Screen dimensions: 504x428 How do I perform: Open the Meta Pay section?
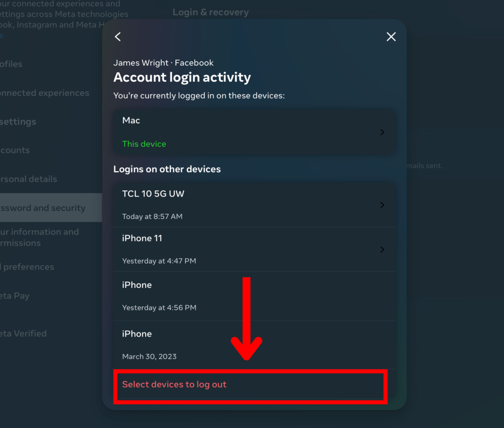point(15,296)
